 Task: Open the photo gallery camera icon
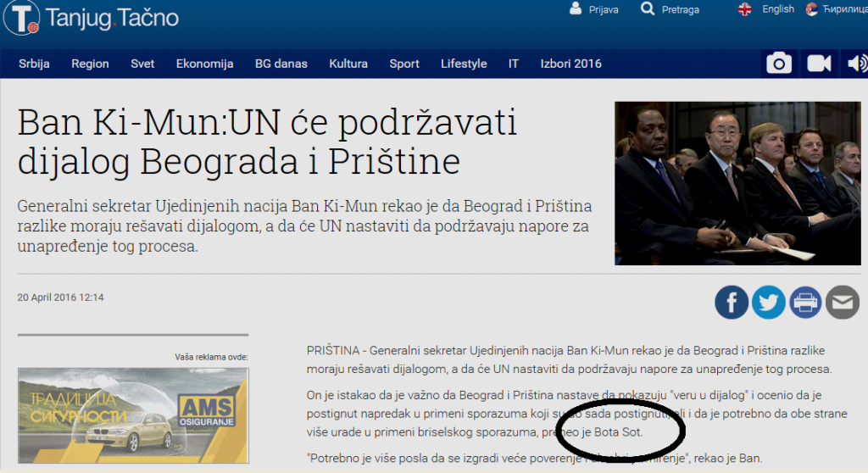(778, 64)
